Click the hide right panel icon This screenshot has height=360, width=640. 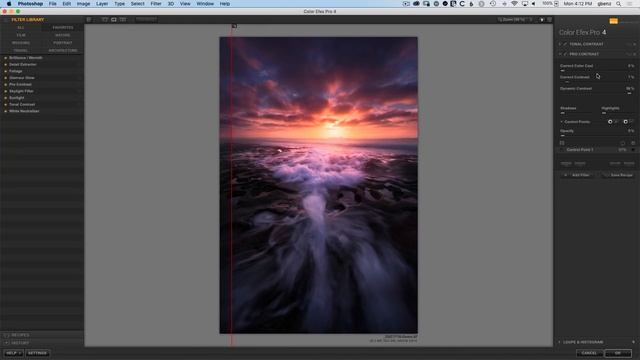pos(549,20)
